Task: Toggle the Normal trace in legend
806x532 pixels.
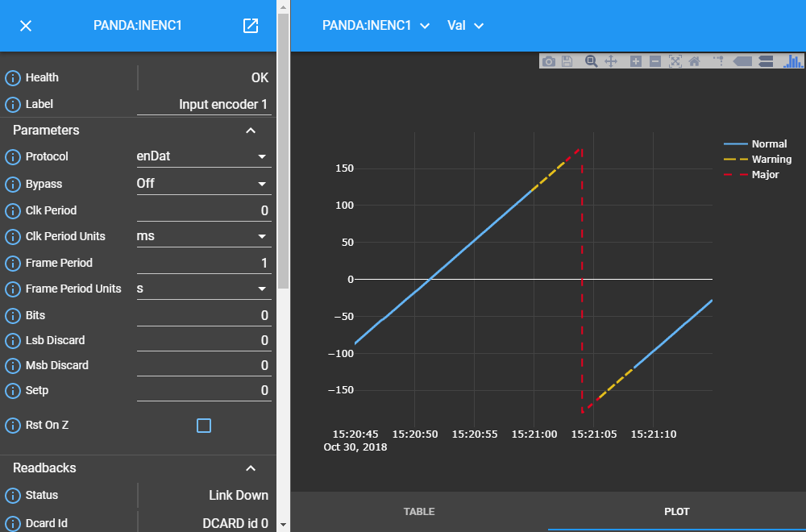Action: pos(768,144)
